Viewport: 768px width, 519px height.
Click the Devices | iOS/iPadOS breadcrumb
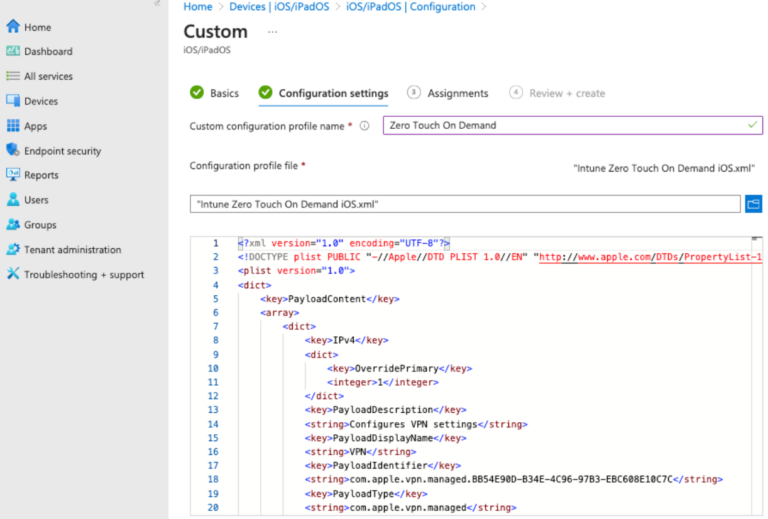pos(278,7)
